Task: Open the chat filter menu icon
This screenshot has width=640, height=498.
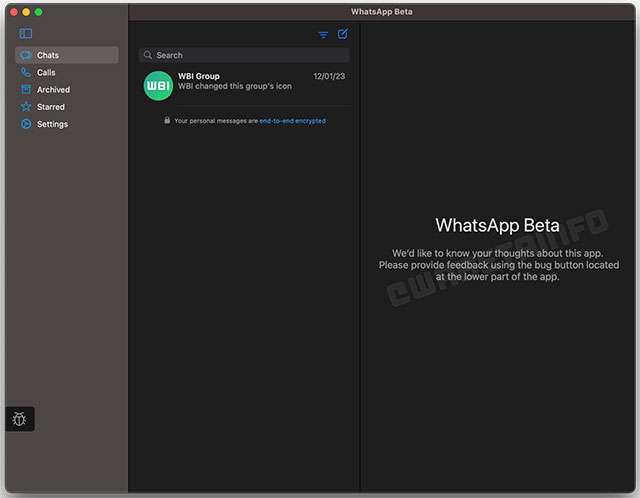Action: click(x=323, y=35)
